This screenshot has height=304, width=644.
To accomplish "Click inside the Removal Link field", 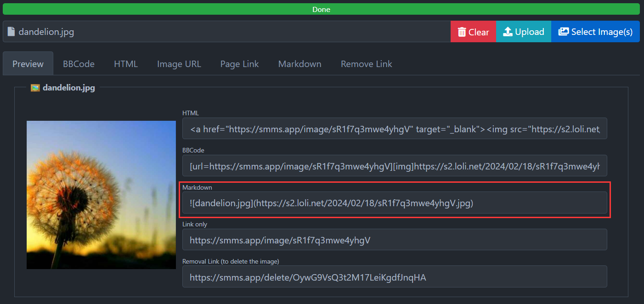I will (x=394, y=276).
